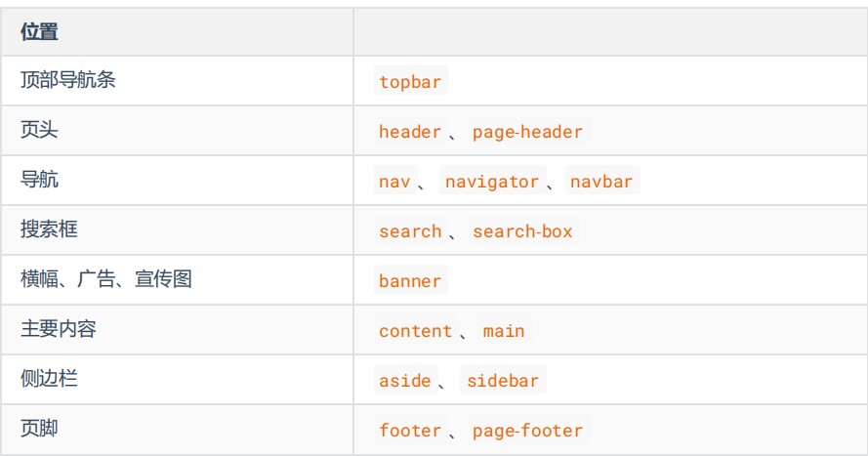Click the 'banner' code label
This screenshot has width=868, height=456.
point(410,281)
